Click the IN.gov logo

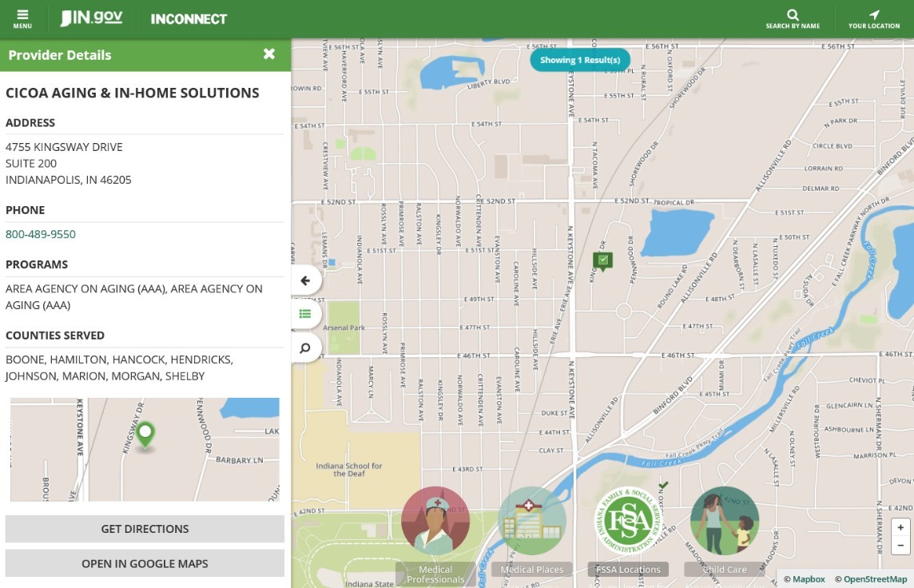click(x=91, y=18)
